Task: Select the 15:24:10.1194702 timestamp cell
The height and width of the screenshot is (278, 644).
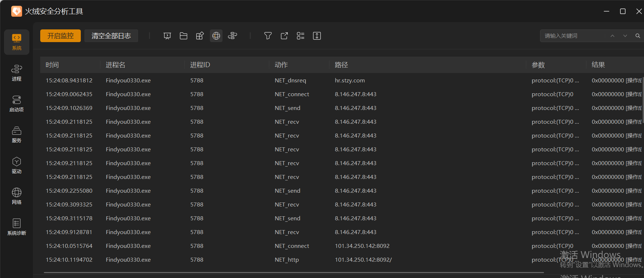Action: pos(69,260)
